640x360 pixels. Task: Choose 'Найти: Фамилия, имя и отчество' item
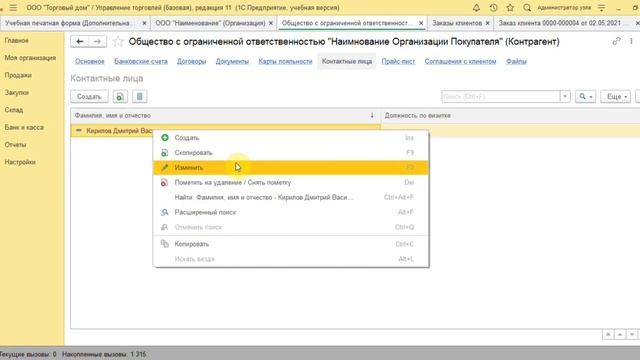(291, 197)
